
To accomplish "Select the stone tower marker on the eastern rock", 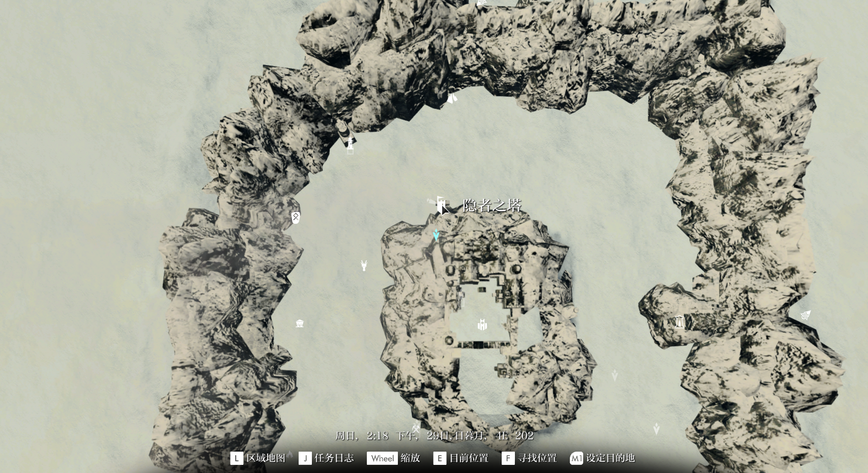I will 680,321.
